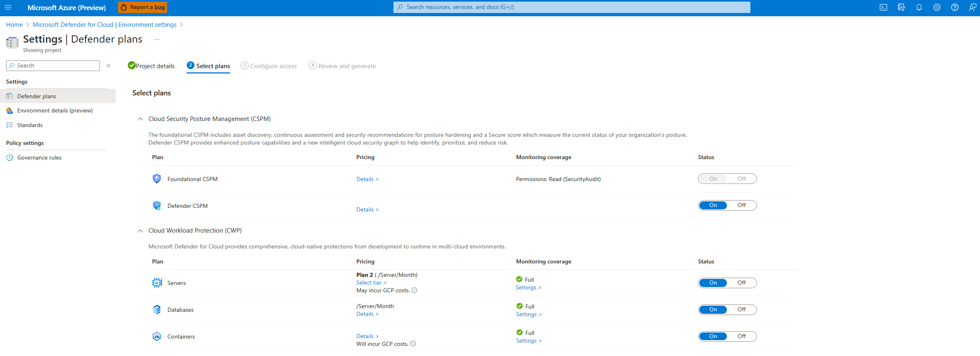Turn off the Defender CSPM plan
This screenshot has height=356, width=980.
point(741,205)
